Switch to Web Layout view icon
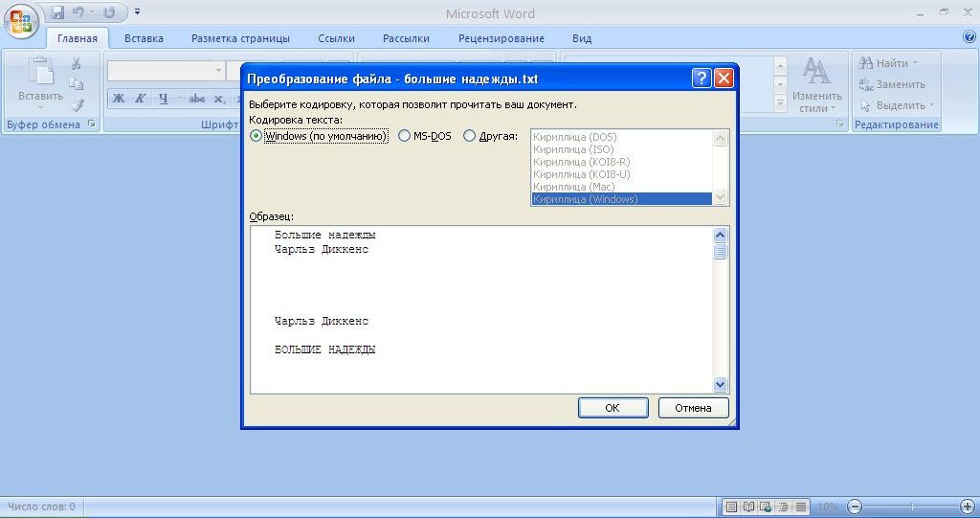The image size is (980, 518). [x=766, y=507]
